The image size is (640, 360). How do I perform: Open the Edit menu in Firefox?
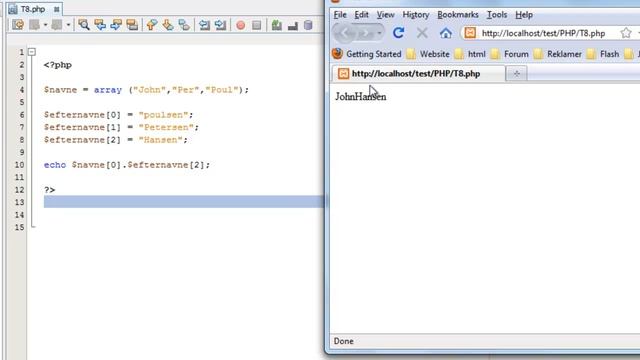pyautogui.click(x=361, y=15)
